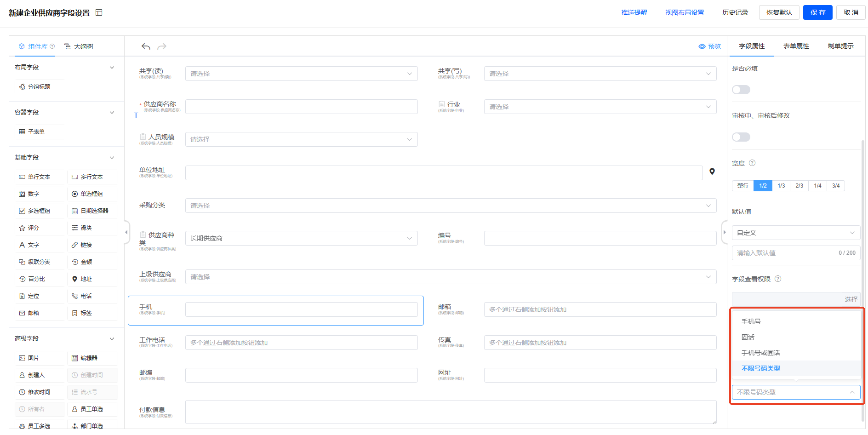The height and width of the screenshot is (435, 868).
Task: Add 分组标题 component
Action: (x=40, y=87)
